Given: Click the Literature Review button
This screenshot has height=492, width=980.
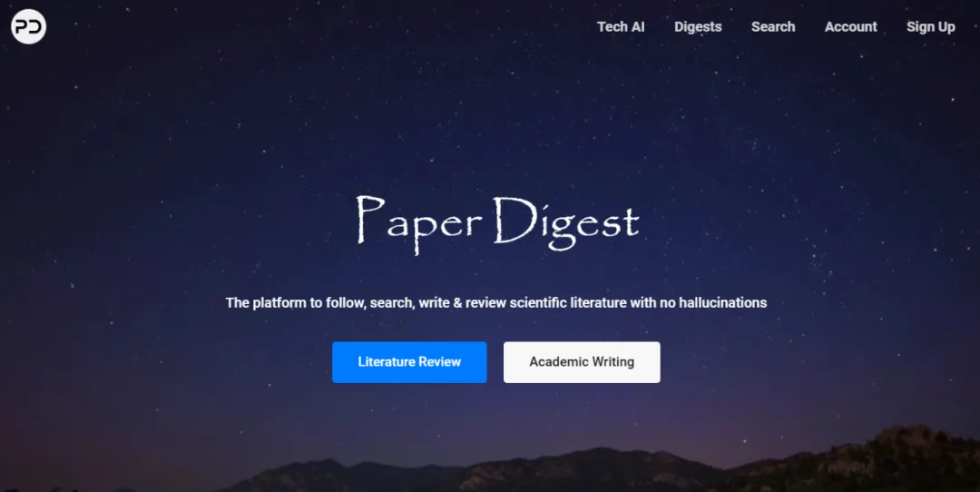Looking at the screenshot, I should pos(409,362).
